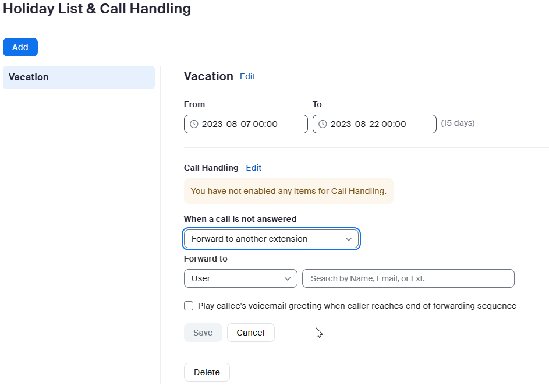
Task: Focus the Search by Name, Email, or Ext. field
Action: click(408, 278)
